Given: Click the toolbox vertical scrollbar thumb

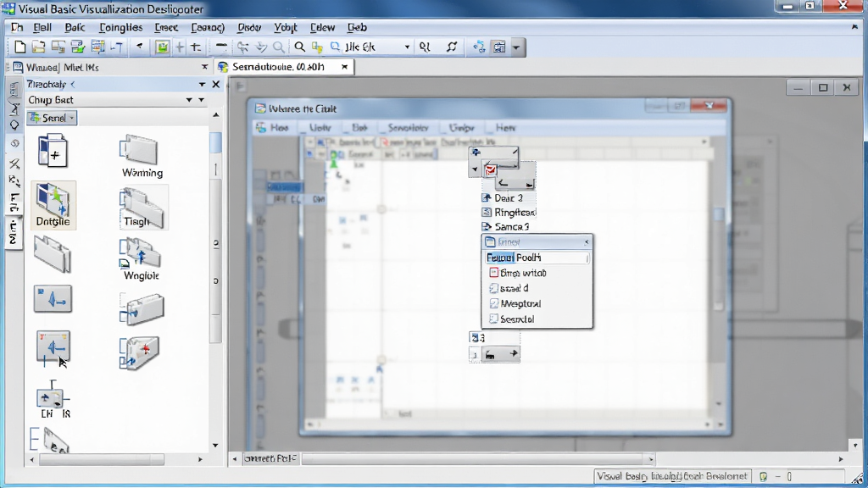Looking at the screenshot, I should (215, 142).
